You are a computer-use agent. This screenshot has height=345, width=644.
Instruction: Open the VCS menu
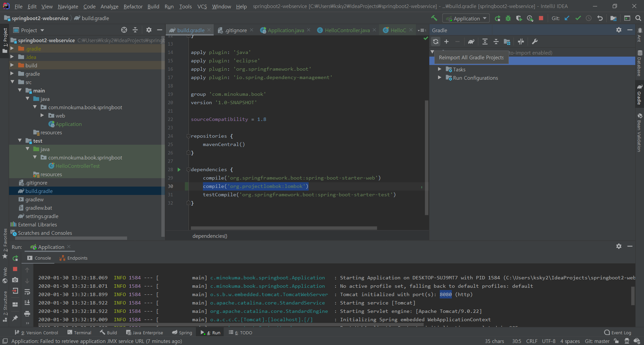click(202, 6)
